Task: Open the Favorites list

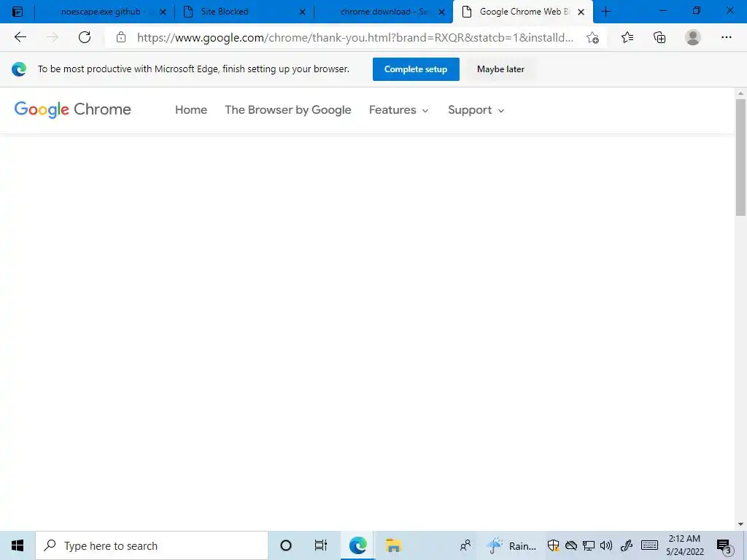Action: pos(627,37)
